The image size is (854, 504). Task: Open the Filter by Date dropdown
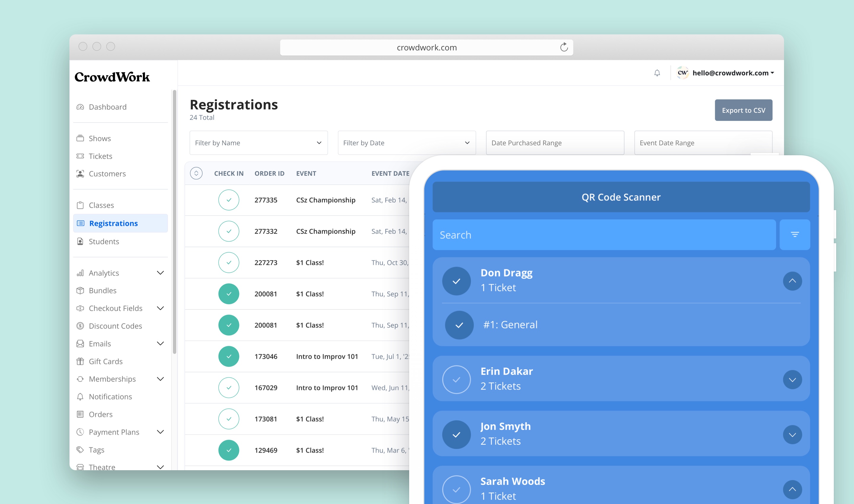click(407, 143)
